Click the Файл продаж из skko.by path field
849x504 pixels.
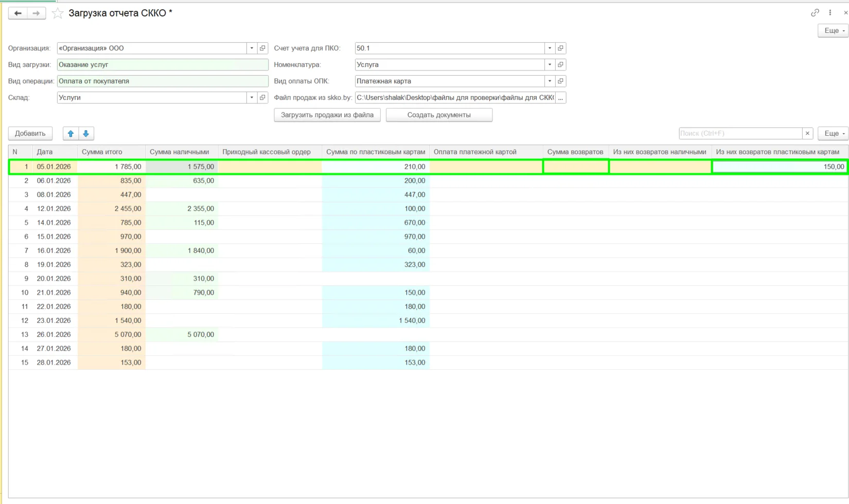coord(455,98)
